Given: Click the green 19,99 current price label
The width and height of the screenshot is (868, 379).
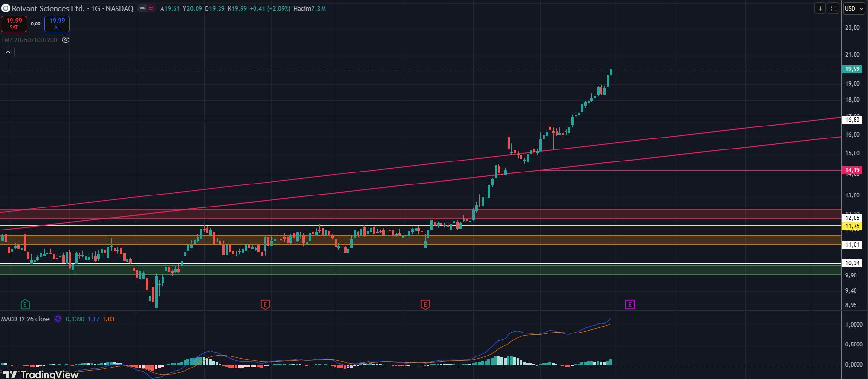Looking at the screenshot, I should coord(852,69).
